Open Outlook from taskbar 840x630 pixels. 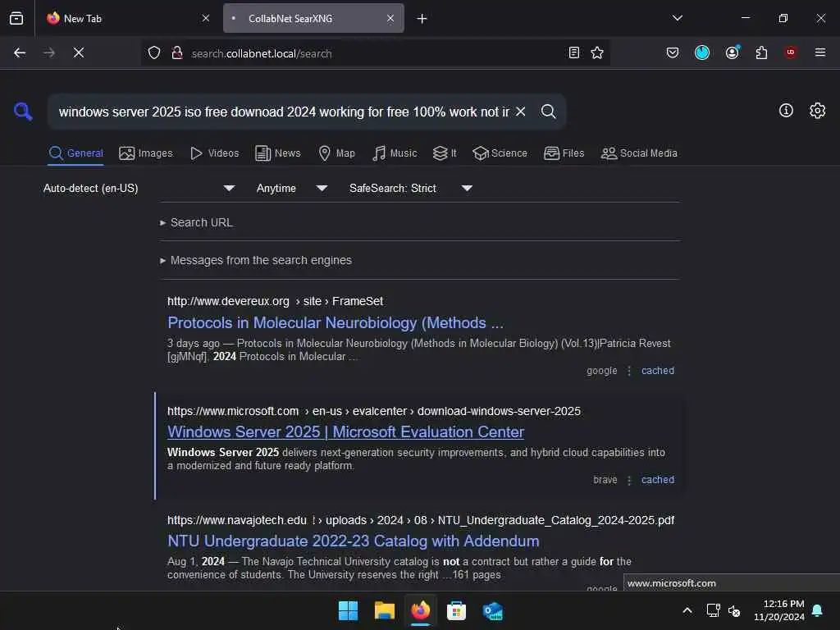tap(492, 610)
